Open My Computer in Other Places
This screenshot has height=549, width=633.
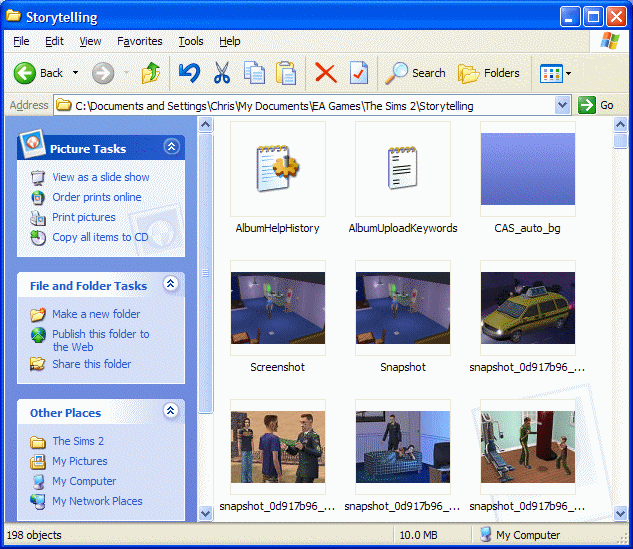[x=84, y=481]
